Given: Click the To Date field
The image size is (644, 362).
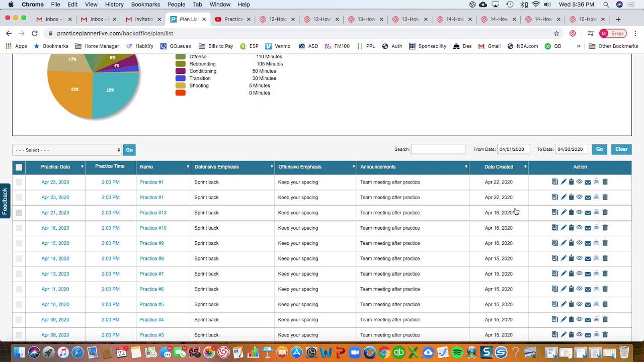Looking at the screenshot, I should 572,149.
